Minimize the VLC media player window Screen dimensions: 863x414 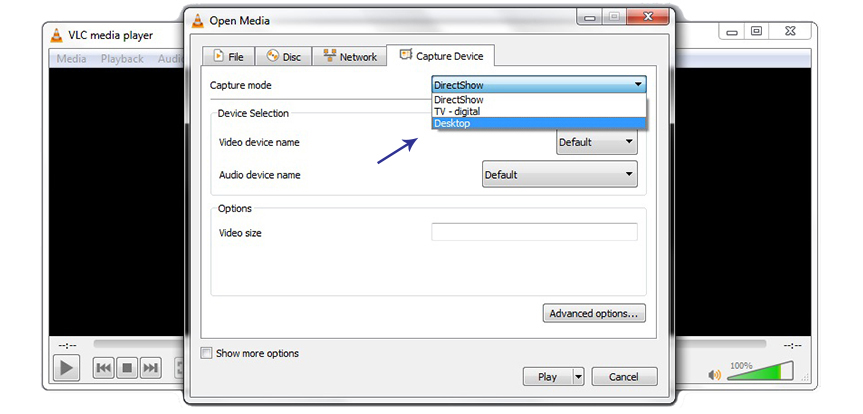(732, 31)
